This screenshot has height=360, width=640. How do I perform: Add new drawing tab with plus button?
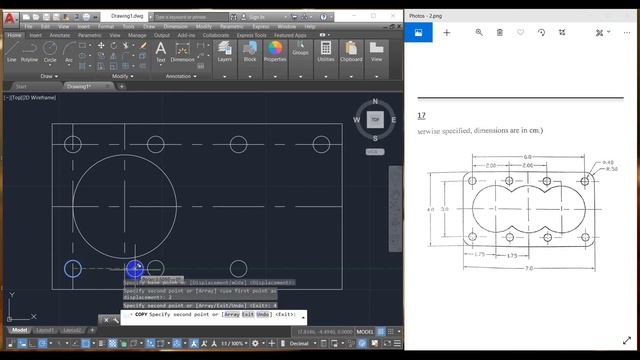tap(122, 87)
